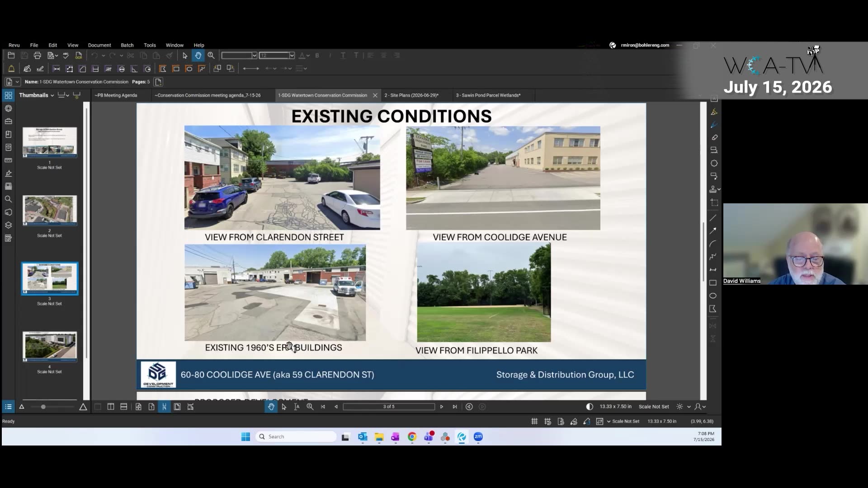Toggle Snap to Content in status bar

tap(561, 422)
